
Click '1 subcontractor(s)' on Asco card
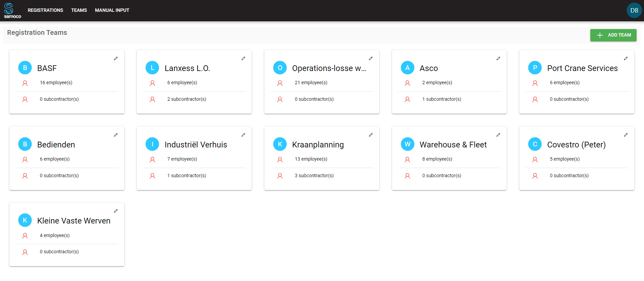tap(442, 99)
